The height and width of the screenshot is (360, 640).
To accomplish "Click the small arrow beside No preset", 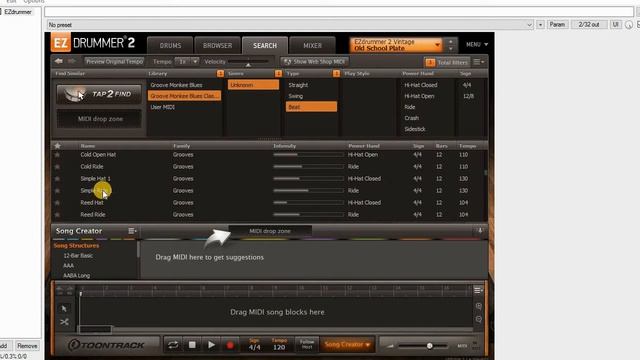I will [540, 25].
